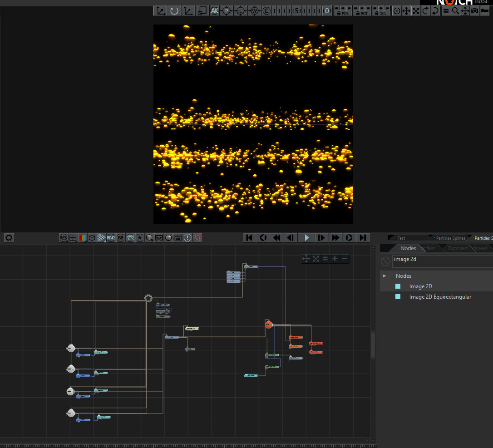Toggle the RNG range display button

pos(111,238)
